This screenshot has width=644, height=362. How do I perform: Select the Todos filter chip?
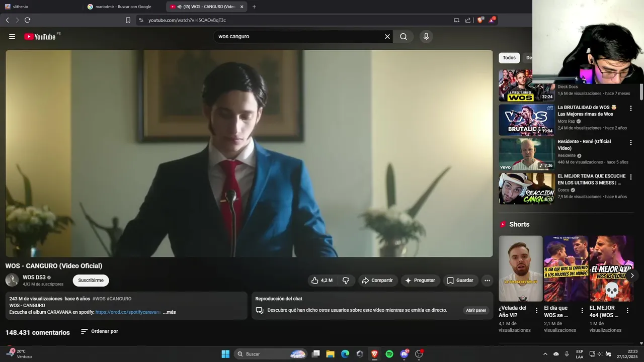coord(509,58)
